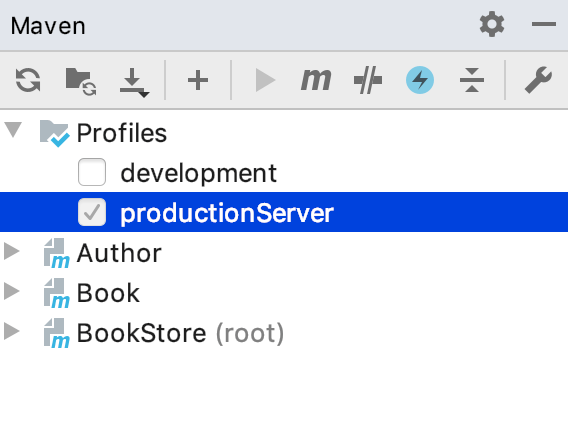
Task: Open Maven Settings wrench icon
Action: click(x=538, y=80)
